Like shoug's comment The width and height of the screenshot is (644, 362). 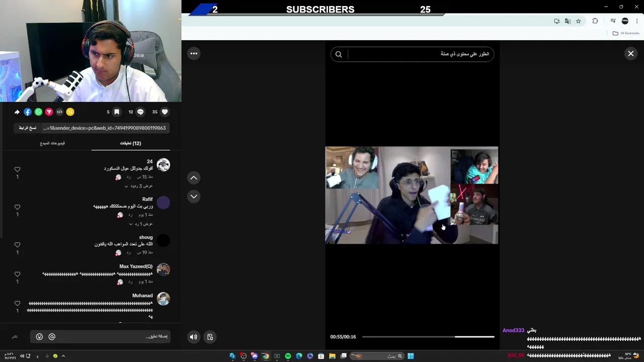point(17,245)
